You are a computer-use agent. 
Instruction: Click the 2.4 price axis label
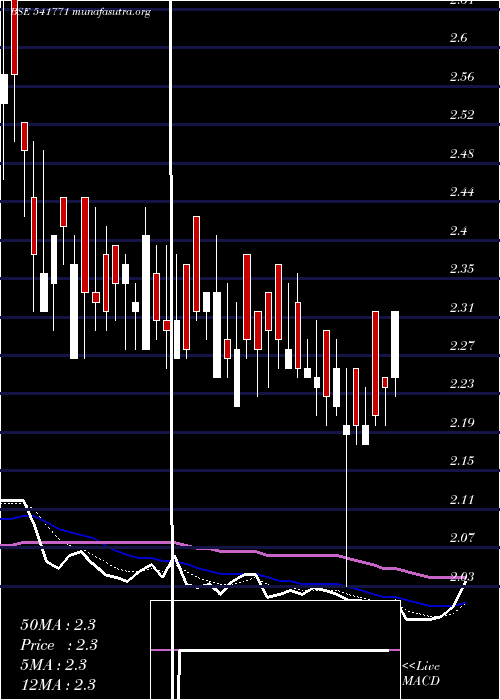click(x=458, y=231)
